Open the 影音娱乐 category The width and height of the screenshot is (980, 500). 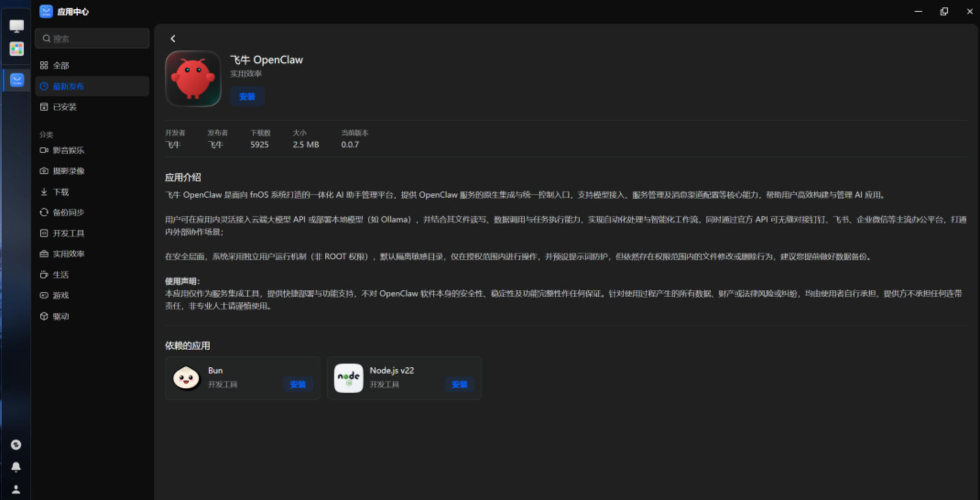pyautogui.click(x=92, y=150)
